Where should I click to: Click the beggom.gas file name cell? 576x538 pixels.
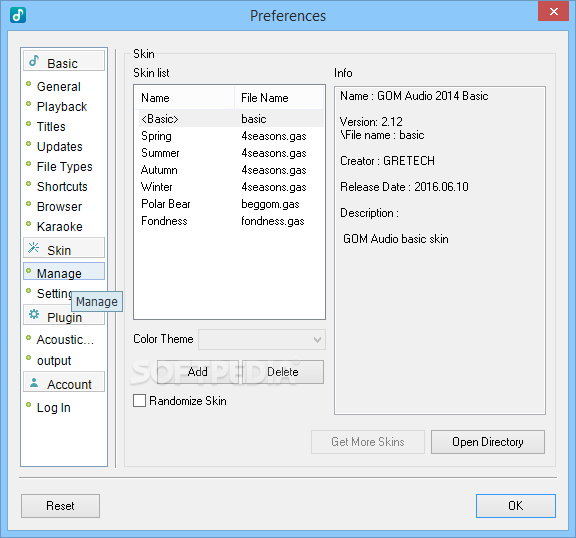(270, 204)
